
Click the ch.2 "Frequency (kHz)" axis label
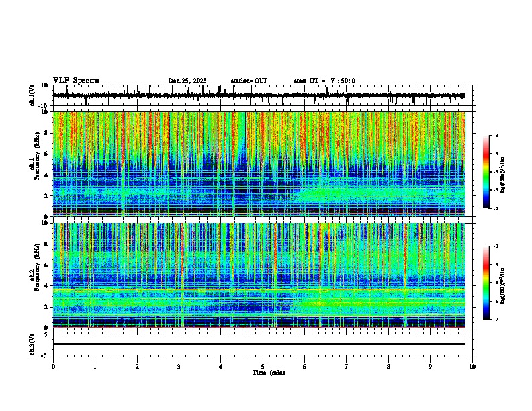pyautogui.click(x=37, y=267)
